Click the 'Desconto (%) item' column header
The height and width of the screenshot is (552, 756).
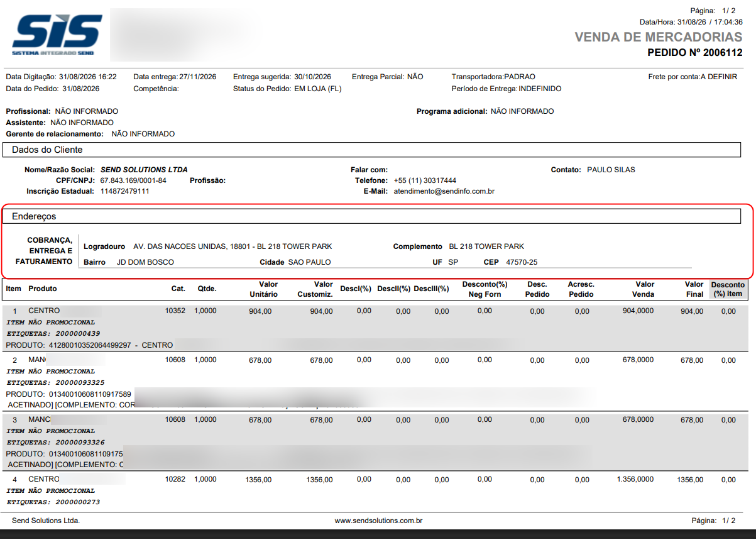(728, 289)
